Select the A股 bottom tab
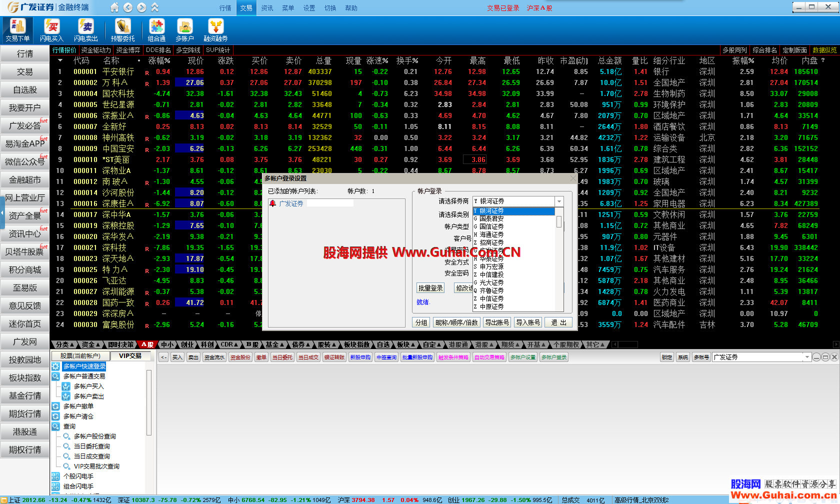The width and height of the screenshot is (840, 504). tap(147, 344)
